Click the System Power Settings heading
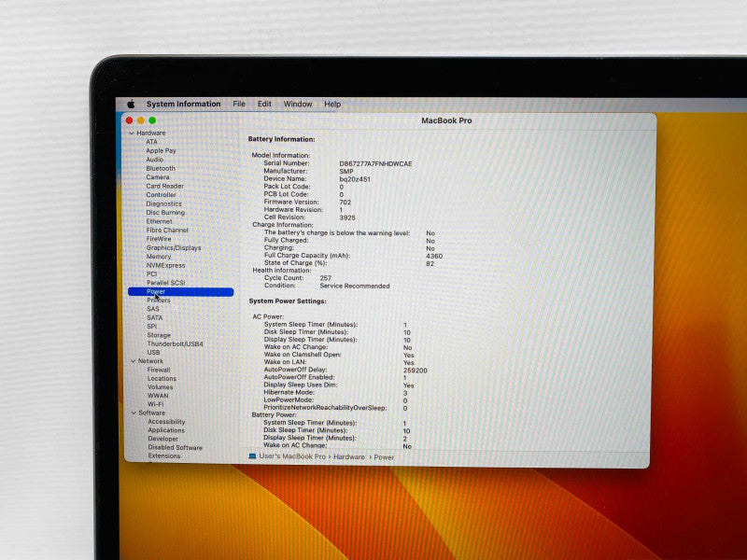 pyautogui.click(x=288, y=301)
